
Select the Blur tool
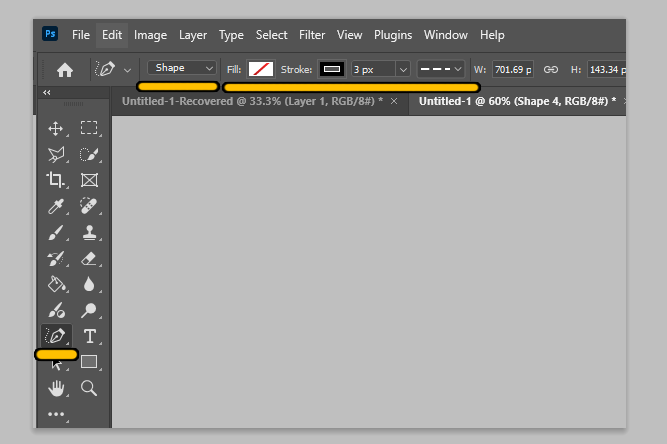[89, 285]
